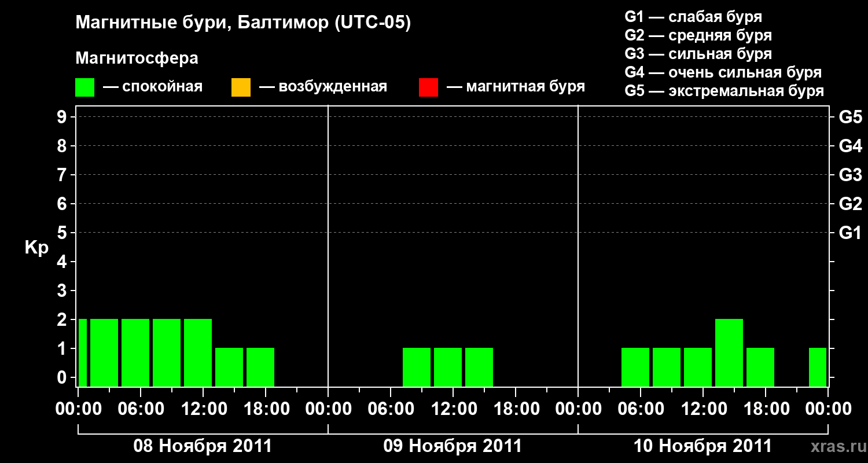This screenshot has height=463, width=868.
Task: Click the '18:00' time label under 08 Ноября
Action: pyautogui.click(x=266, y=409)
